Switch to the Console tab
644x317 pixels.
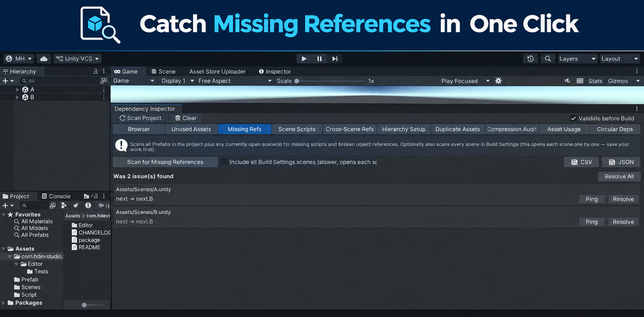coord(56,196)
